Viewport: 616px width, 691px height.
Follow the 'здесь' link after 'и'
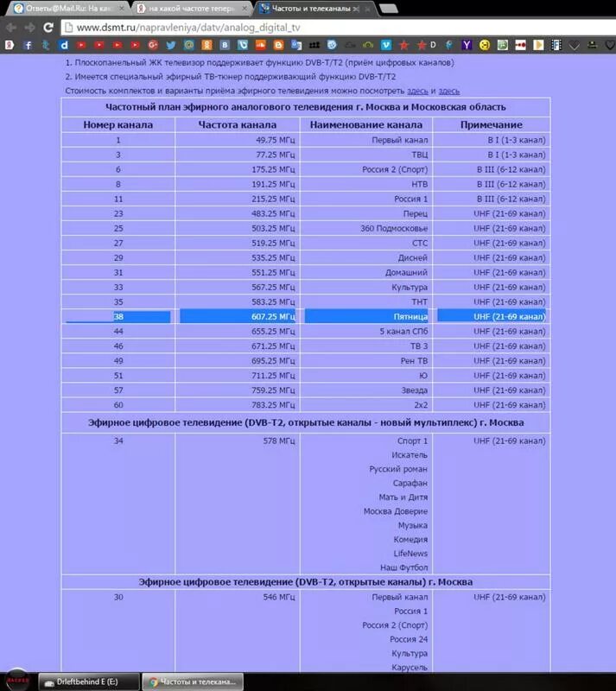click(x=449, y=92)
